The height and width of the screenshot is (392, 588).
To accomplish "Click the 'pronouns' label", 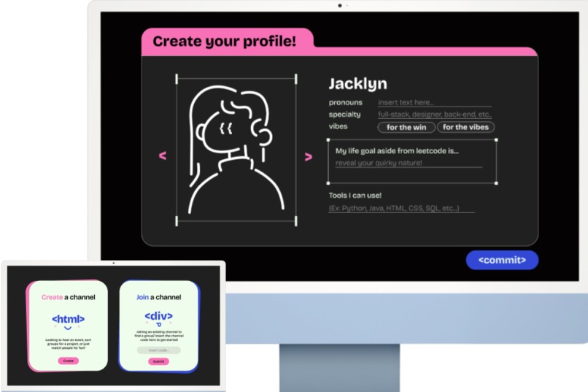I will (345, 102).
